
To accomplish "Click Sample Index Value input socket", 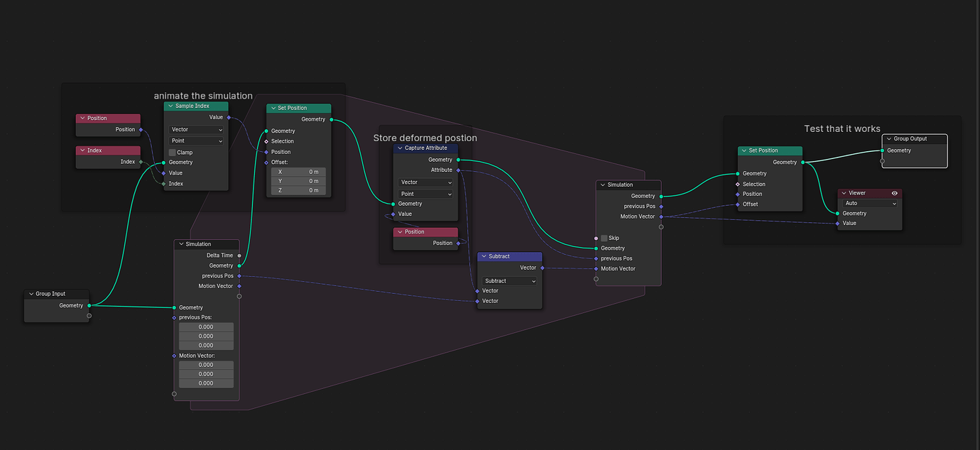I will pyautogui.click(x=163, y=173).
